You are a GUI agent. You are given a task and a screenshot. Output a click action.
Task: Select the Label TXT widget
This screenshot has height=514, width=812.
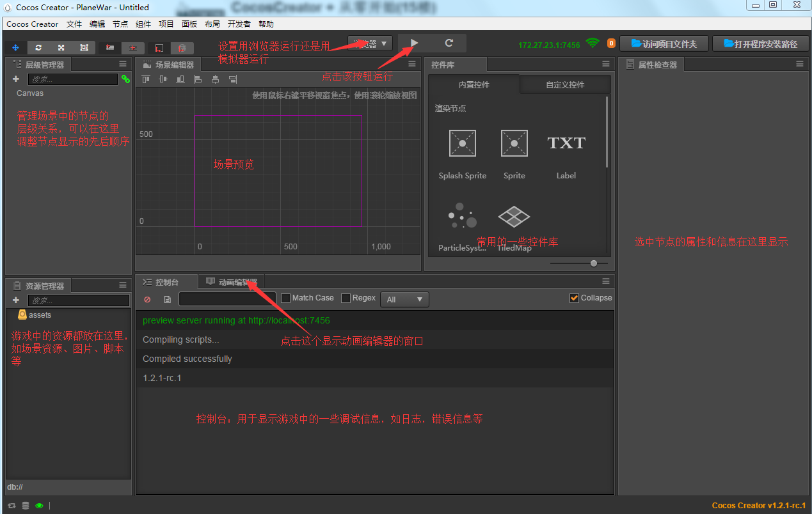click(x=566, y=154)
